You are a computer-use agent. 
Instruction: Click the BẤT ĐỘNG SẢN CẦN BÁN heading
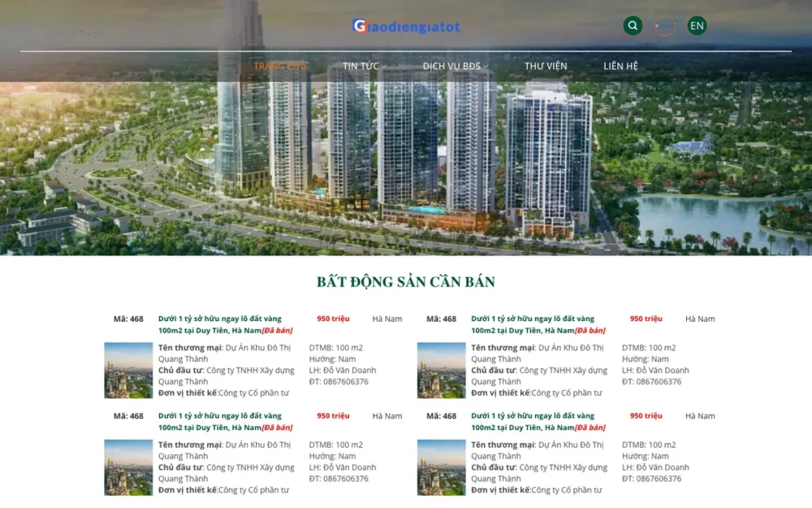click(406, 282)
